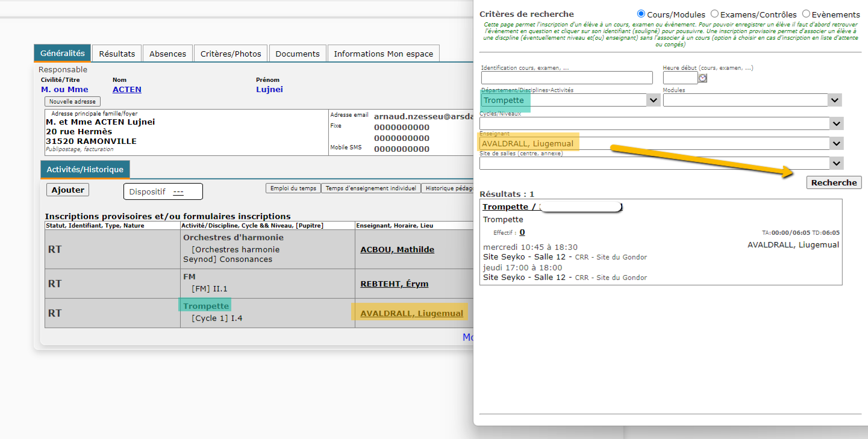Select the Examens/Contrôles radio button
868x439 pixels.
coord(714,14)
